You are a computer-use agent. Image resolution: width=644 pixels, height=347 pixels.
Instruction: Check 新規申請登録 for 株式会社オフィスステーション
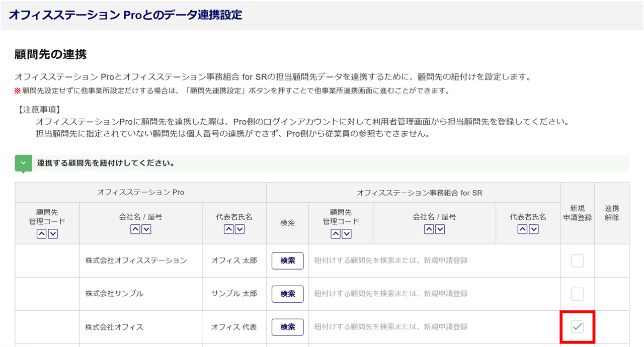[x=577, y=261]
